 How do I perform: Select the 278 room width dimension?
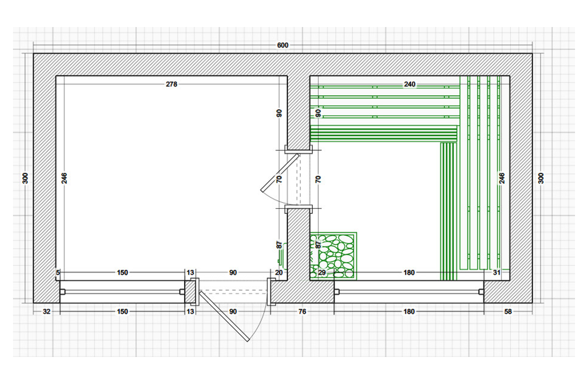point(172,84)
